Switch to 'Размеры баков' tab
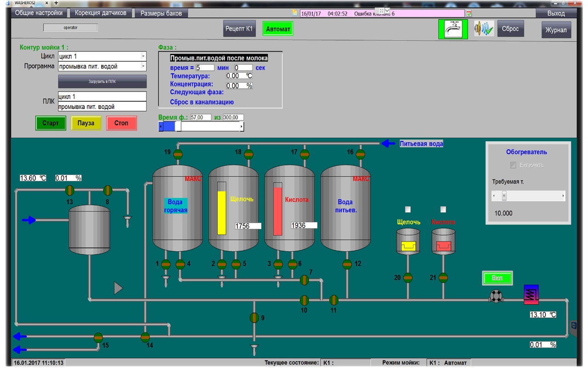The height and width of the screenshot is (368, 588). click(161, 13)
